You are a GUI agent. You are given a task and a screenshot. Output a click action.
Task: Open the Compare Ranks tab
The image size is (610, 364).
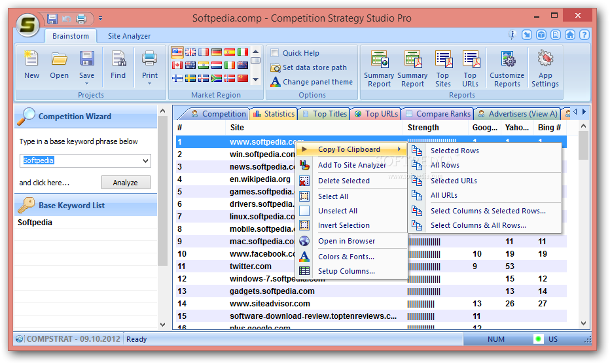pos(438,114)
